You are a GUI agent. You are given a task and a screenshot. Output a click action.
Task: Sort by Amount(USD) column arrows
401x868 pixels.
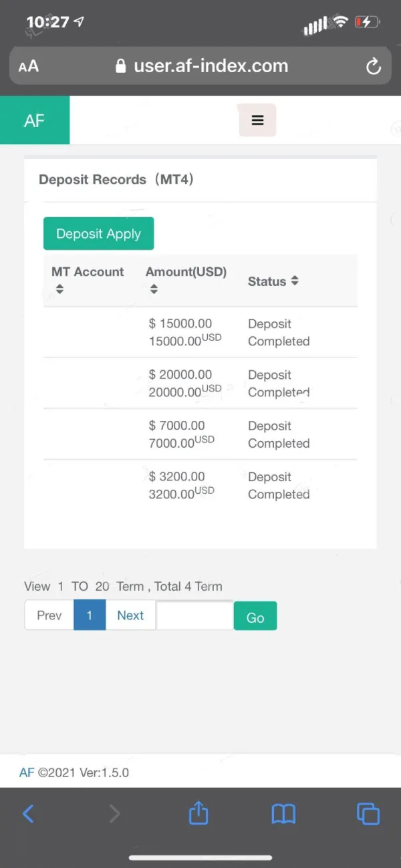point(154,289)
